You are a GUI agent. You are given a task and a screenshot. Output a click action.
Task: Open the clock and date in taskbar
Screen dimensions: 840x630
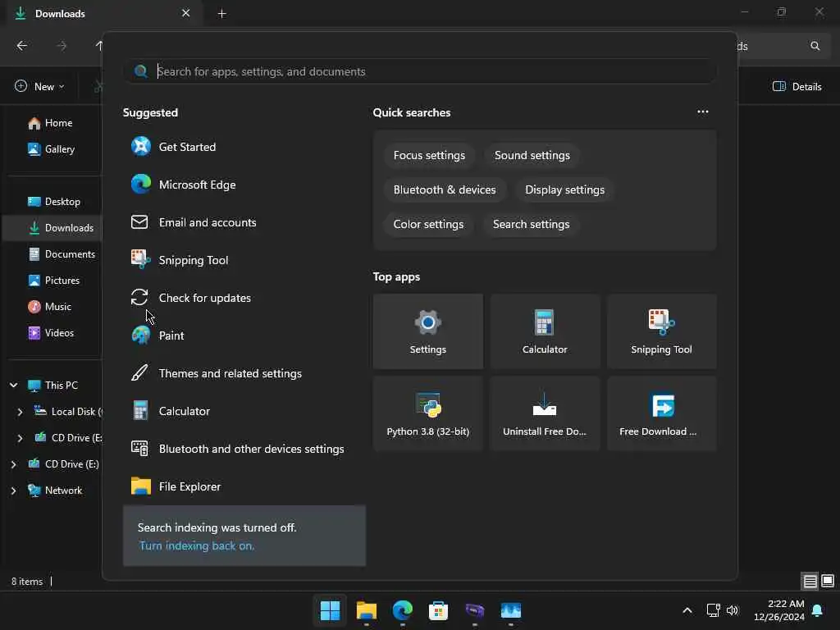[x=779, y=610]
